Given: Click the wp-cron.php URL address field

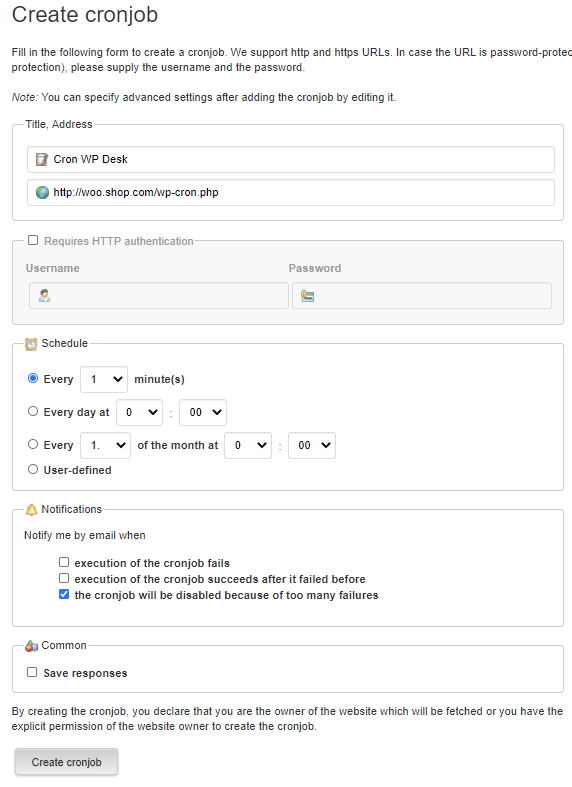Looking at the screenshot, I should click(x=291, y=193).
